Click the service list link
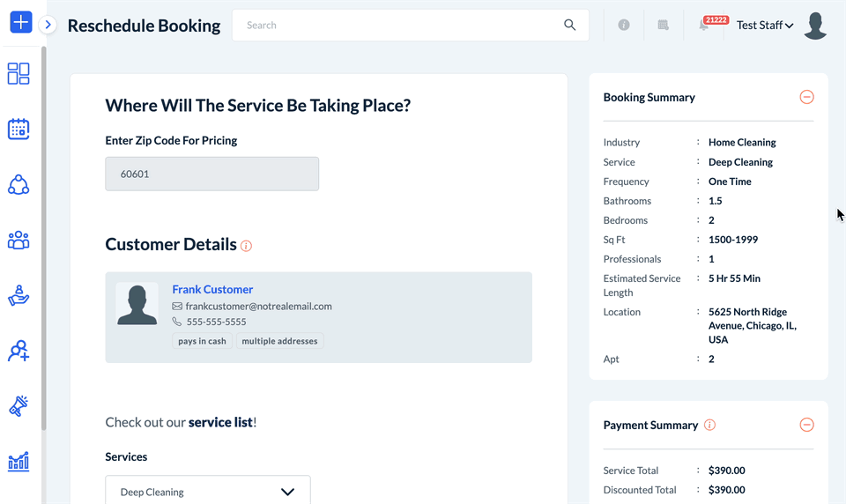 pos(220,422)
